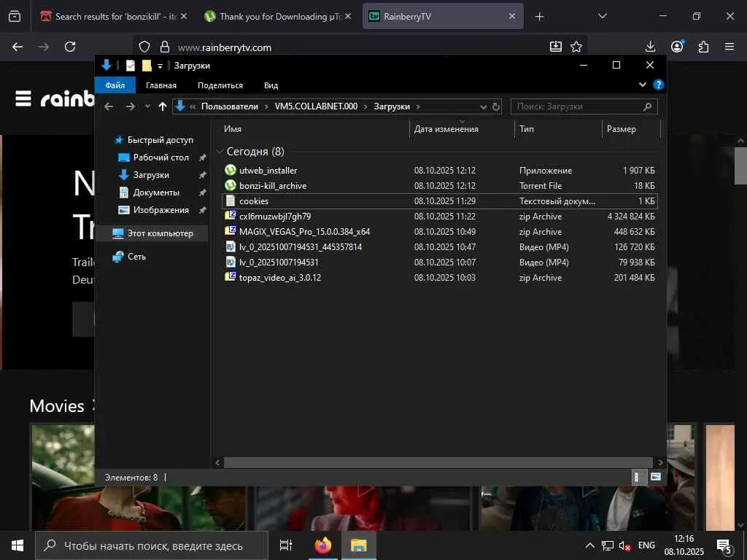Screen dimensions: 747x560
Task: Open the Файл ribbon tab
Action: [x=115, y=85]
